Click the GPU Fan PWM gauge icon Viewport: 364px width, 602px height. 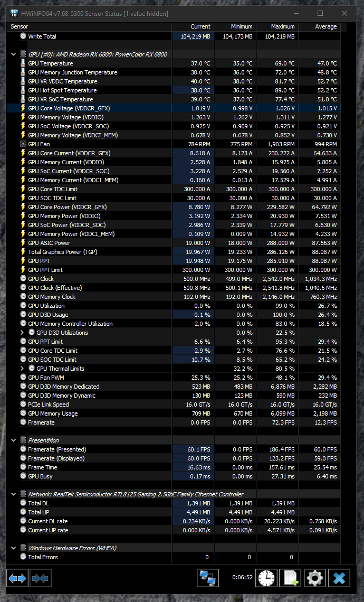[x=23, y=377]
